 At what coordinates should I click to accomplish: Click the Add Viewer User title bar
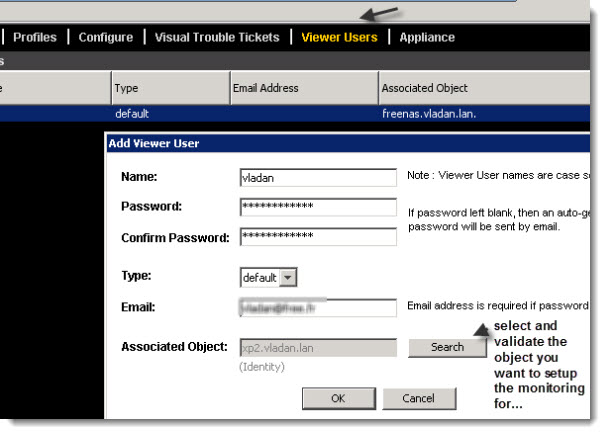[348, 143]
